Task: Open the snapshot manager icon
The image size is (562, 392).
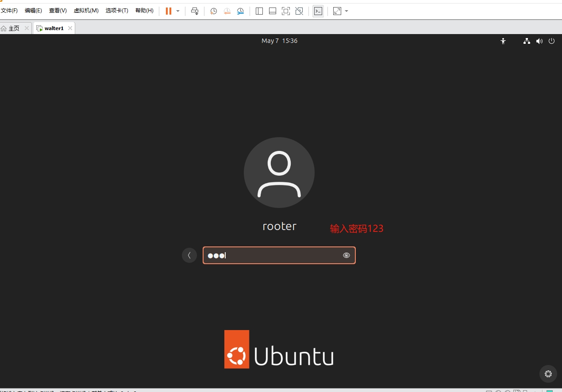Action: click(240, 11)
